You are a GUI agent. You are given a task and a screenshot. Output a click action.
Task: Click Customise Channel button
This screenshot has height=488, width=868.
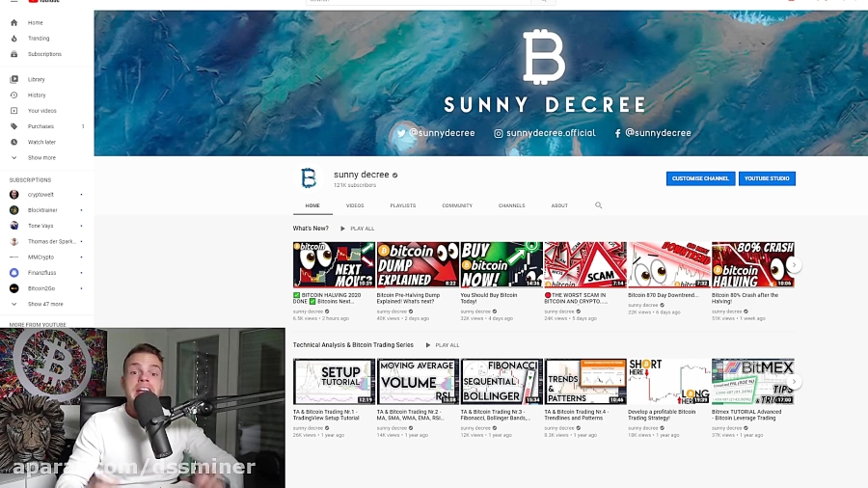[700, 178]
